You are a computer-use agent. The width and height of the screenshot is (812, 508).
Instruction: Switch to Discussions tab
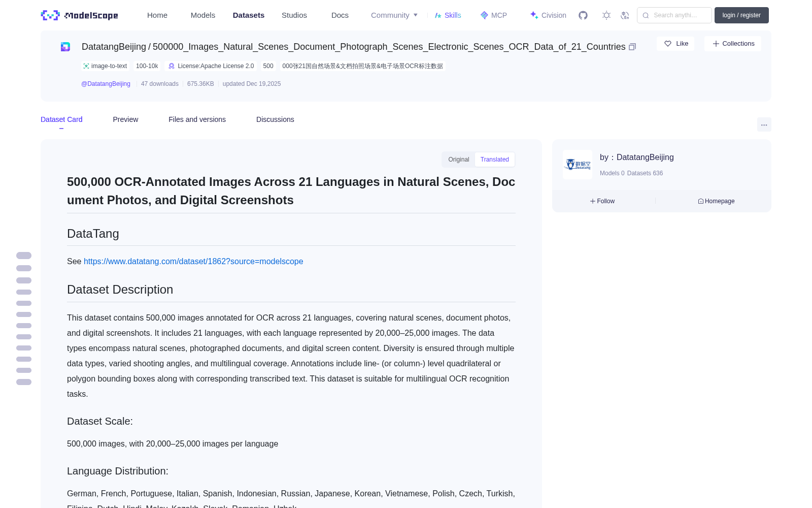[x=275, y=119]
